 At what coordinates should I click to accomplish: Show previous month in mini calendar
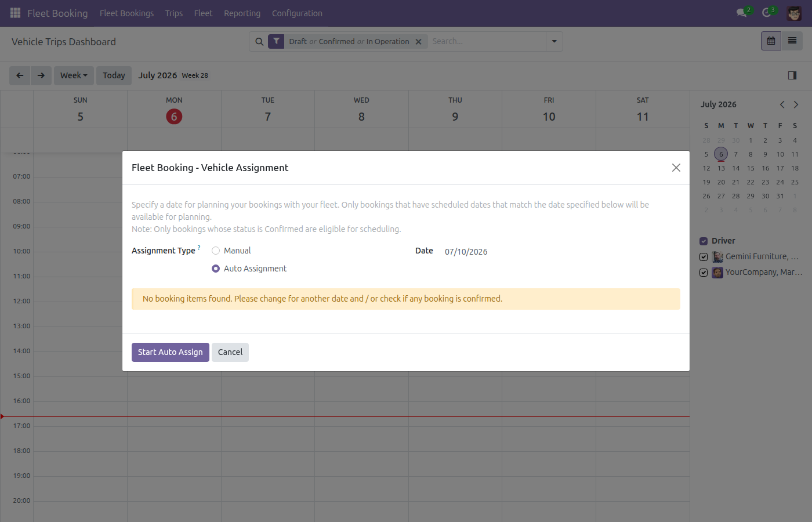[x=782, y=104]
